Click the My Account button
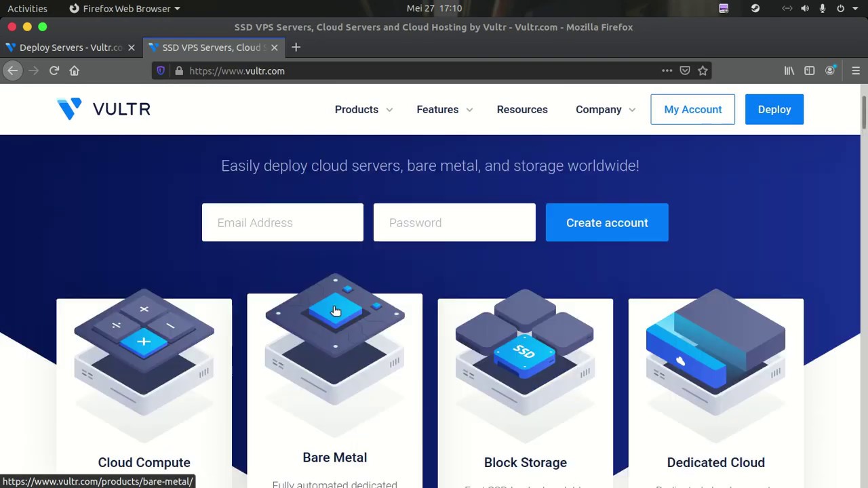868x488 pixels. [x=692, y=109]
